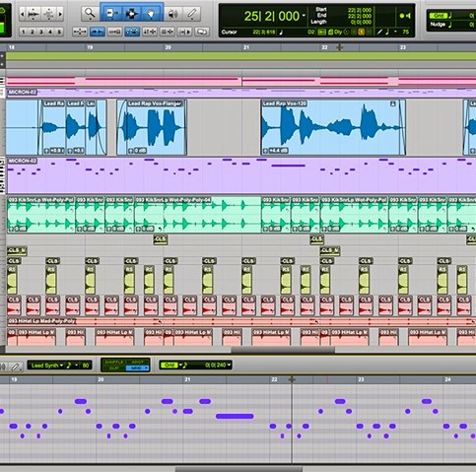Click the horizontal zoom out left arrow
Image resolution: width=476 pixels, height=472 pixels.
coord(22,14)
